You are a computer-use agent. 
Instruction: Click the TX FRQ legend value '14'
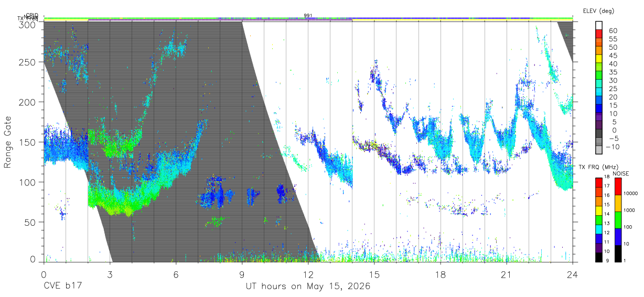point(606,214)
